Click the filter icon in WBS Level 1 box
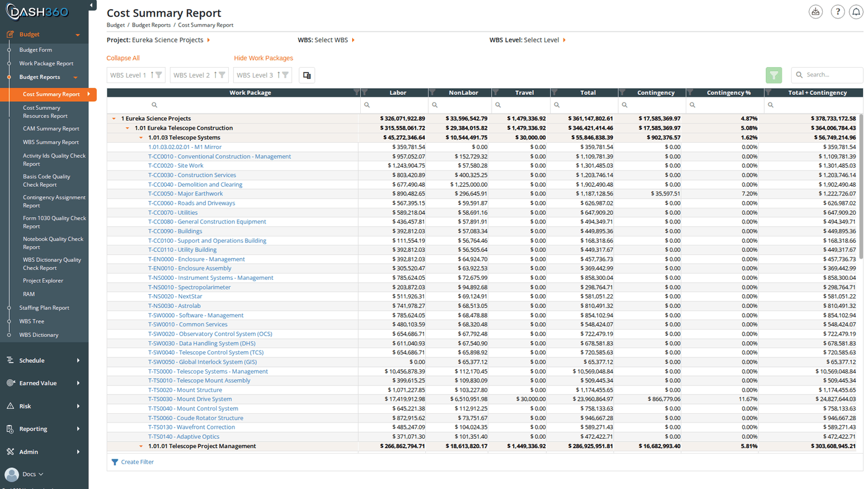Viewport: 868px width, 489px height. click(x=159, y=75)
